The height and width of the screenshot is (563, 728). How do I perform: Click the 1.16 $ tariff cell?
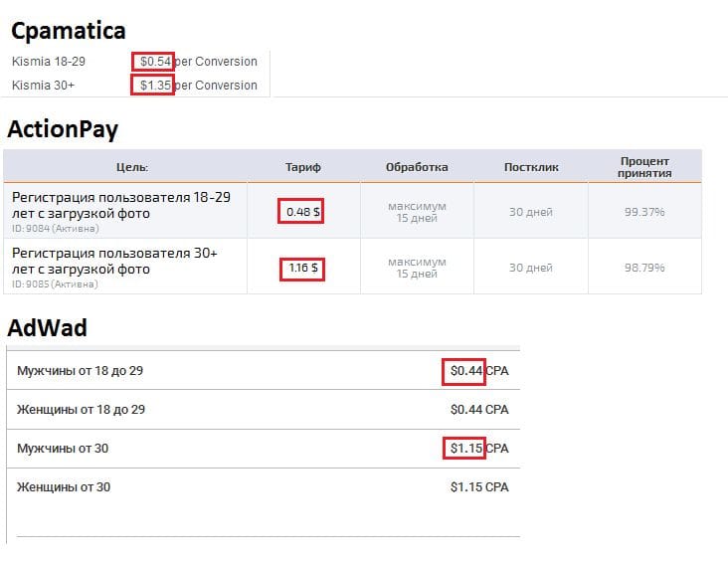coord(303,268)
